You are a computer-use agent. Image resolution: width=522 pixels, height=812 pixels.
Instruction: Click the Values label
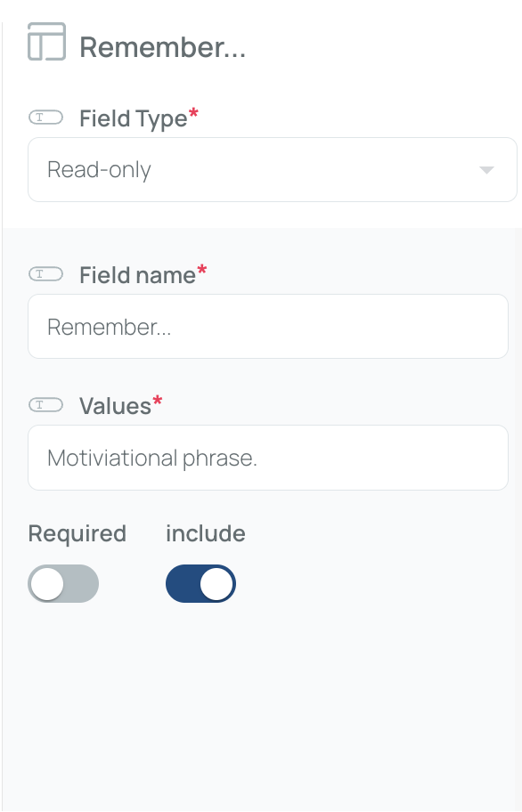[115, 406]
